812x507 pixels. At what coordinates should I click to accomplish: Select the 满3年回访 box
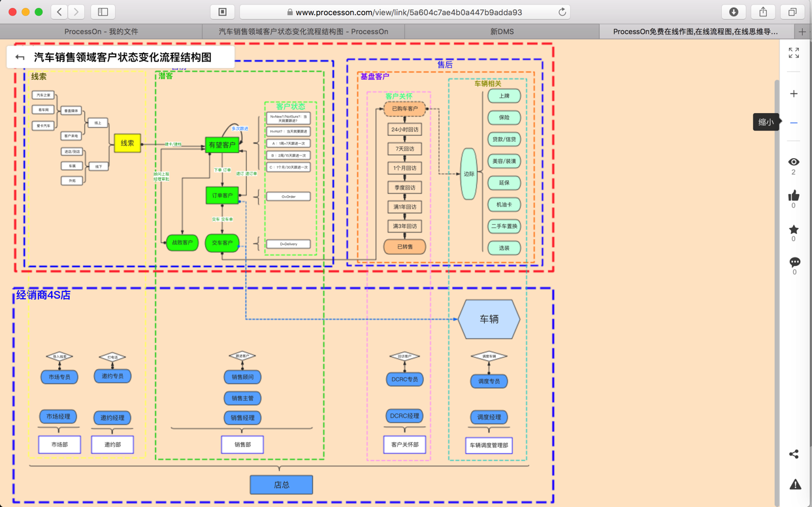coord(404,226)
